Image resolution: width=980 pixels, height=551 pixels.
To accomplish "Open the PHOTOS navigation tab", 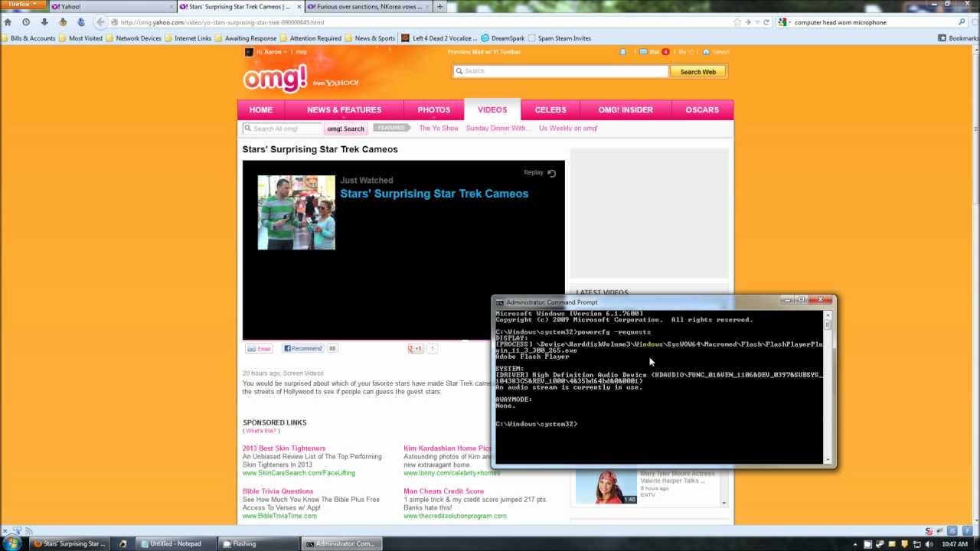I will pyautogui.click(x=434, y=109).
